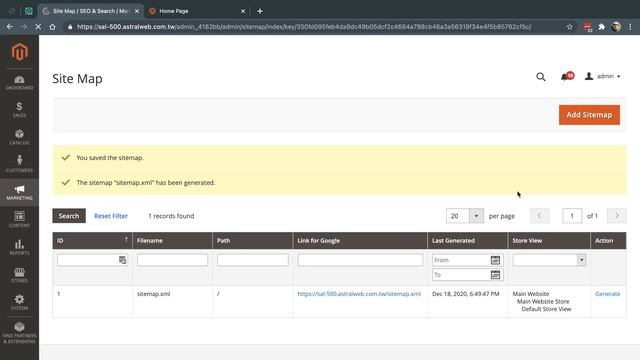
Task: Open the browser three-dot menu
Action: pos(630,27)
